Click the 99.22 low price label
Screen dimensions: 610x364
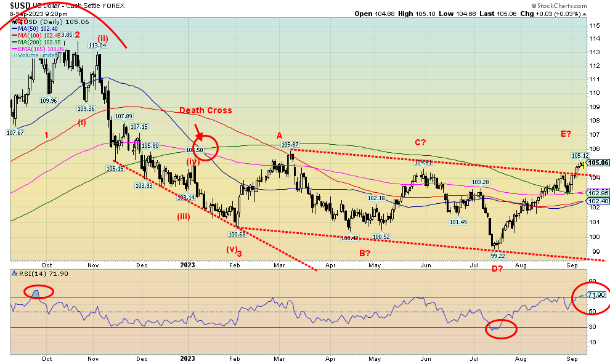pos(497,255)
